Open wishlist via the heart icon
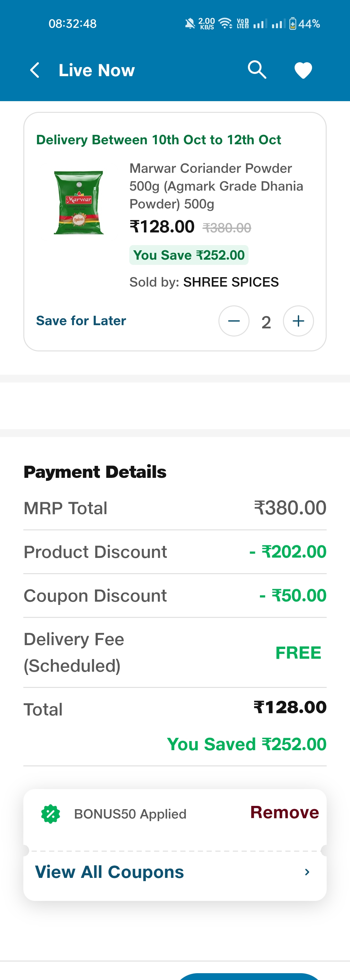 click(303, 70)
